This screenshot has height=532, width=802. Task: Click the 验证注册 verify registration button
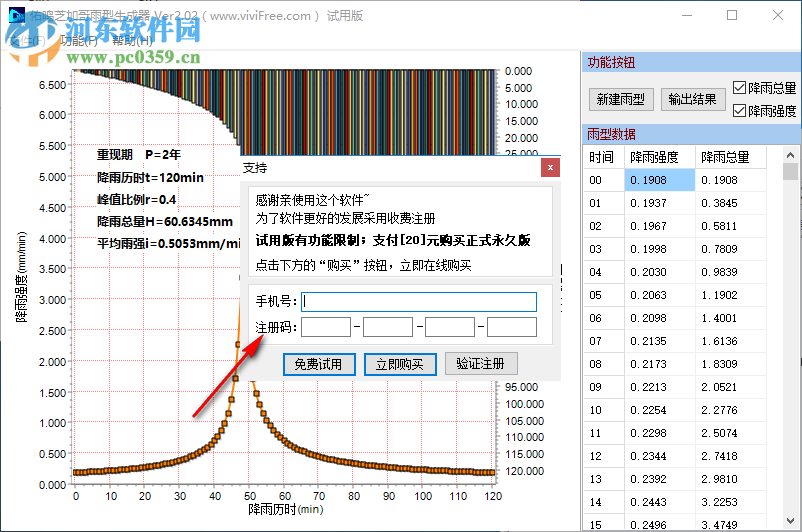pos(481,364)
